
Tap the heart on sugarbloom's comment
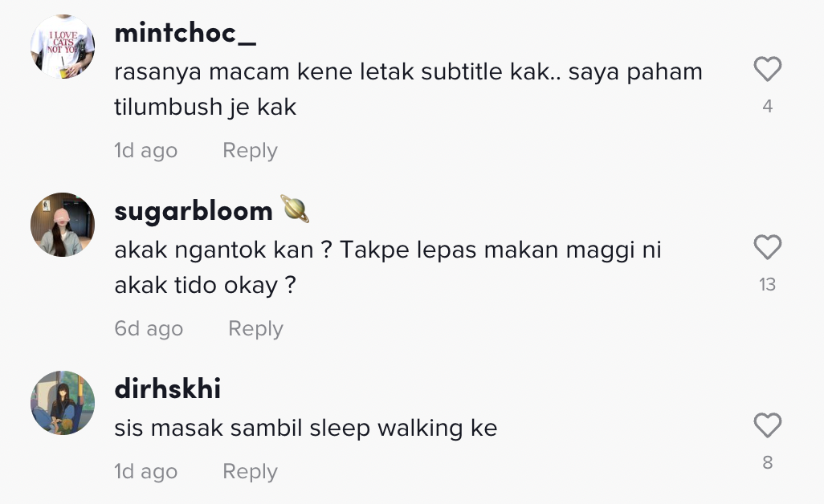click(768, 248)
